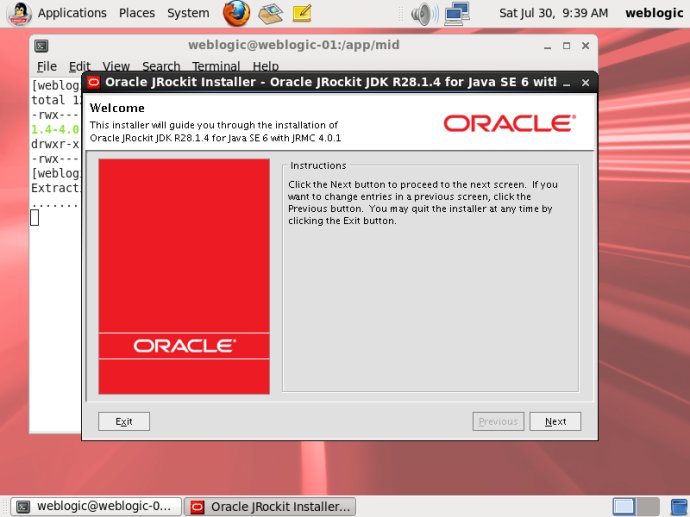Close the terminal window
Viewport: 690px width, 517px height.
(x=585, y=46)
